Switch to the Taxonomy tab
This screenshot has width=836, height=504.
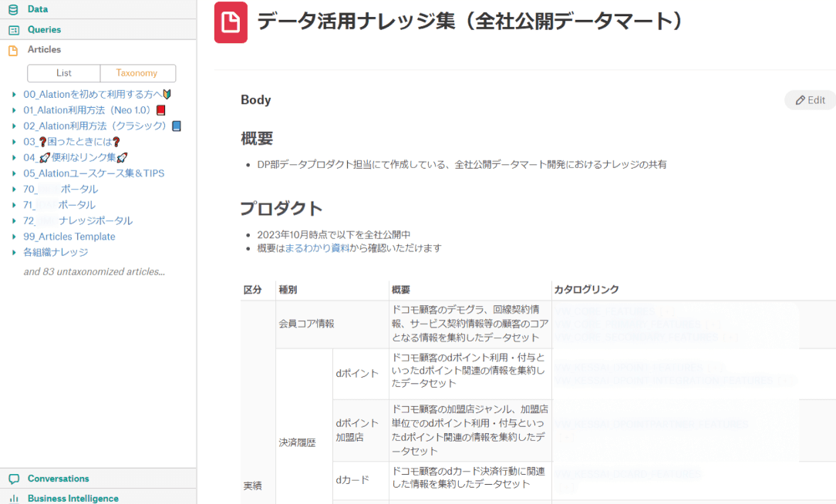click(x=138, y=72)
